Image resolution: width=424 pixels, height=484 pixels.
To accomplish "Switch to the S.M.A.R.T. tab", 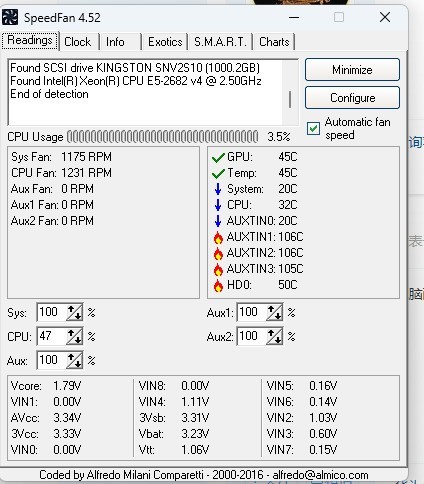I will pos(220,42).
